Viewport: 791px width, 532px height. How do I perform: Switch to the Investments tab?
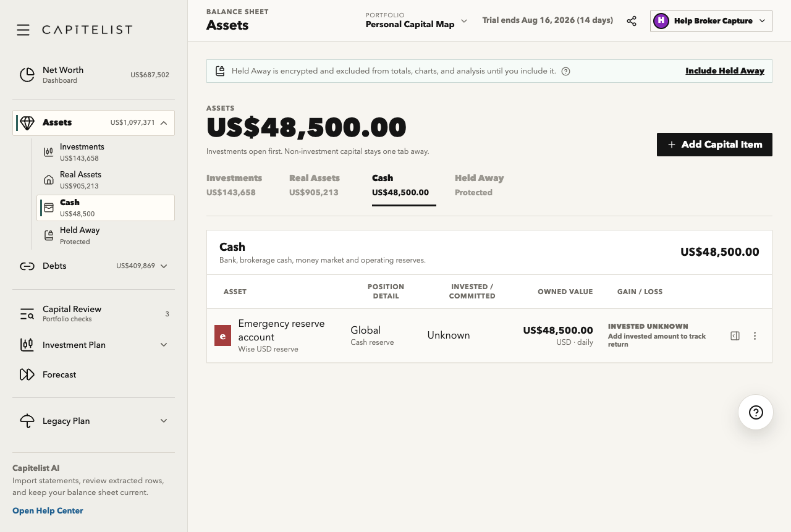[x=234, y=185]
